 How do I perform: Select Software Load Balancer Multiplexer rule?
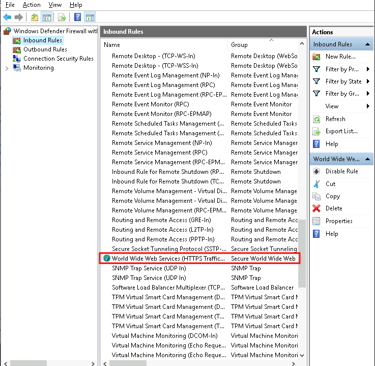169,287
